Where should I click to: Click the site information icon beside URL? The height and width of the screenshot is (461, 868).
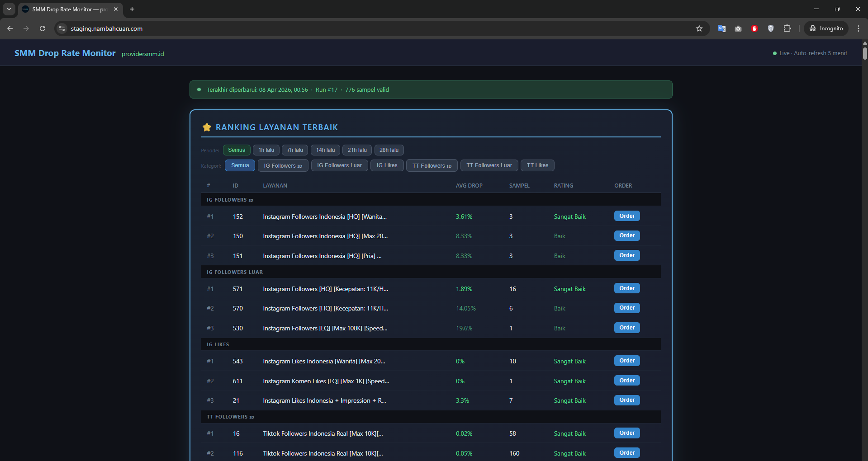(x=62, y=28)
